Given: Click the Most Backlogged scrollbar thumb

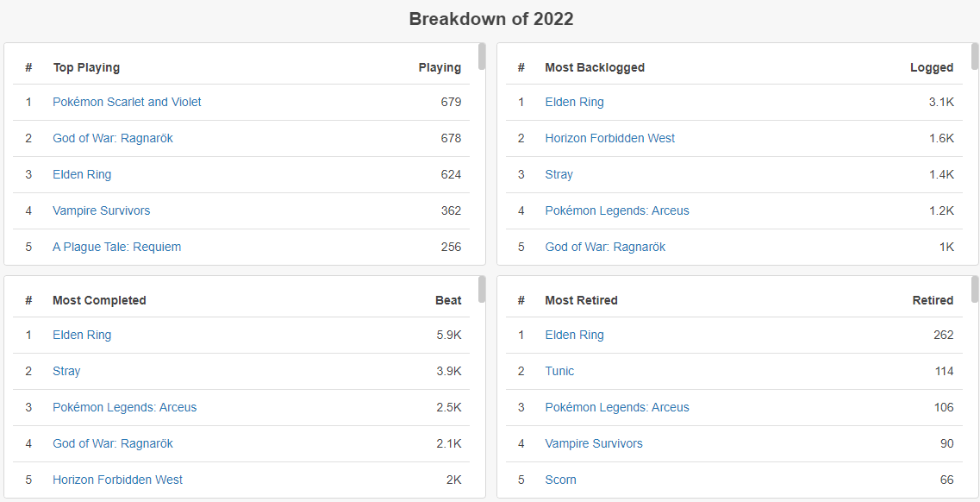Looking at the screenshot, I should point(975,57).
